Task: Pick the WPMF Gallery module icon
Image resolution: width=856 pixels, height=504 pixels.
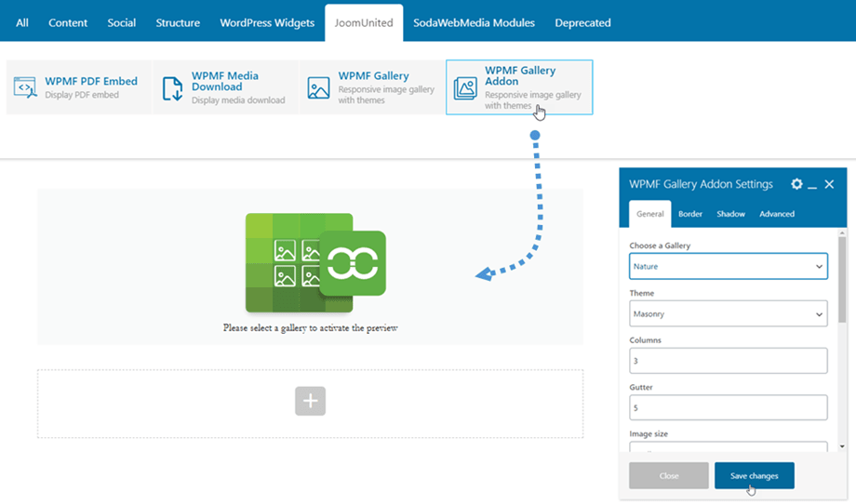Action: [x=318, y=87]
